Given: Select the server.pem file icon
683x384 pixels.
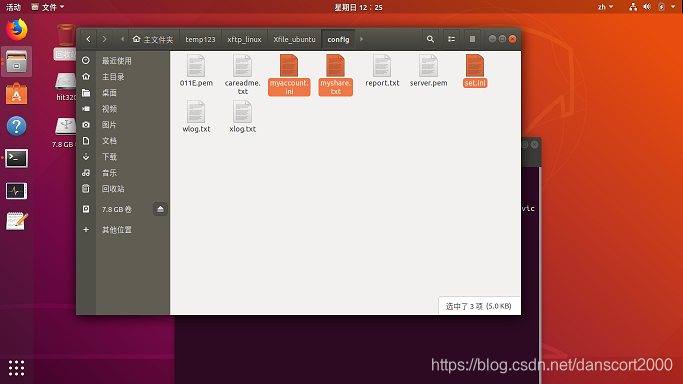Looking at the screenshot, I should 428,66.
